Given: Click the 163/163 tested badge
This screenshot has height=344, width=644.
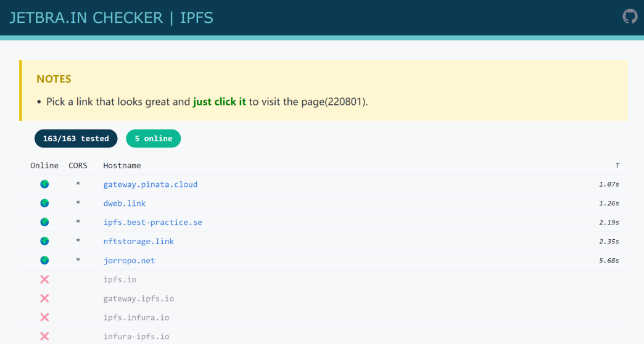Looking at the screenshot, I should point(76,139).
